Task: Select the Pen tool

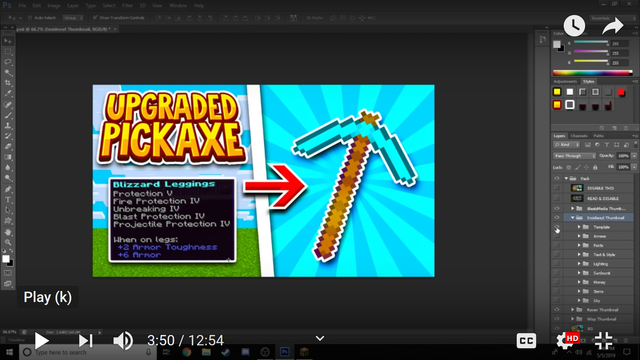Action: [x=8, y=189]
